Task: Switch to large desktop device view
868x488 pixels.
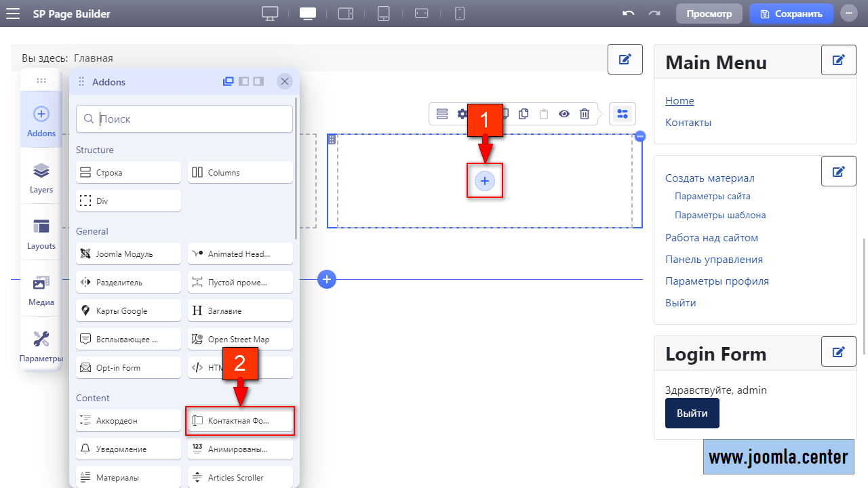Action: pyautogui.click(x=270, y=14)
